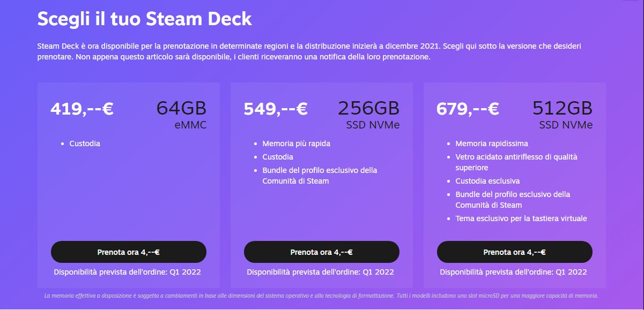Image resolution: width=644 pixels, height=310 pixels.
Task: Click 'Memoria più rapida' feature text
Action: tap(296, 143)
